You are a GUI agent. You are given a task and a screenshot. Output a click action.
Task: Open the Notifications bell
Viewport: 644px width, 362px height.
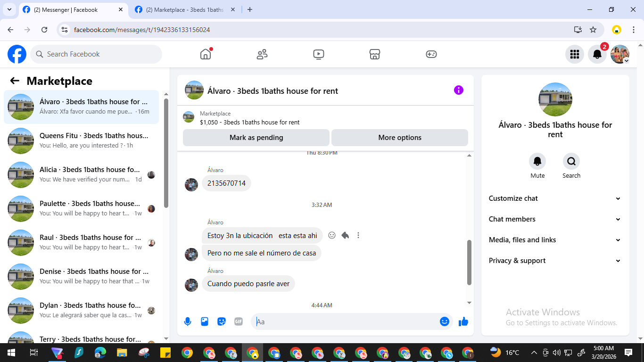(x=597, y=54)
